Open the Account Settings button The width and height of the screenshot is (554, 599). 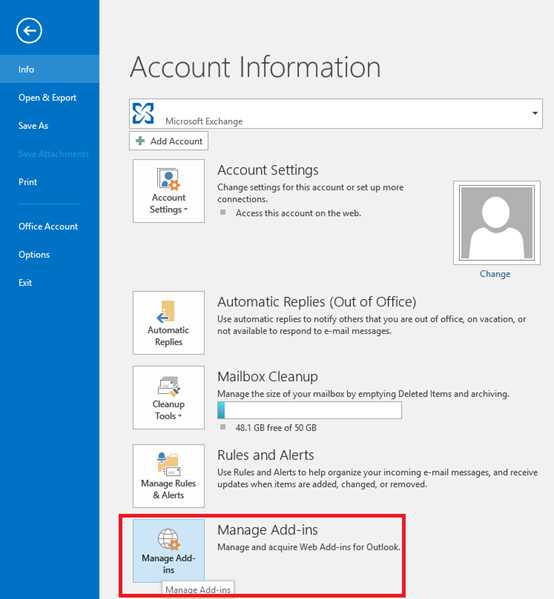pos(168,191)
